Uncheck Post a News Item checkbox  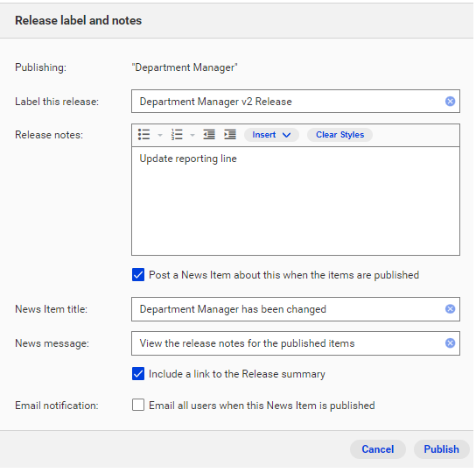pos(138,275)
